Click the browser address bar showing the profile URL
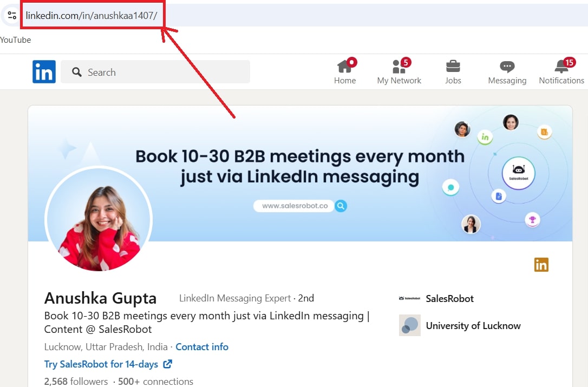The image size is (588, 387). [92, 15]
